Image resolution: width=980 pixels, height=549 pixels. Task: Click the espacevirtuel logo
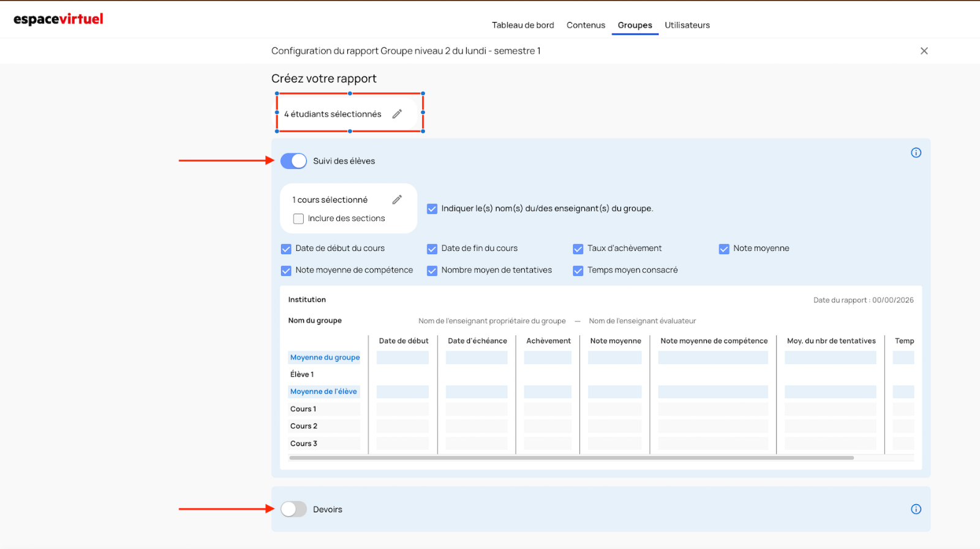point(58,20)
